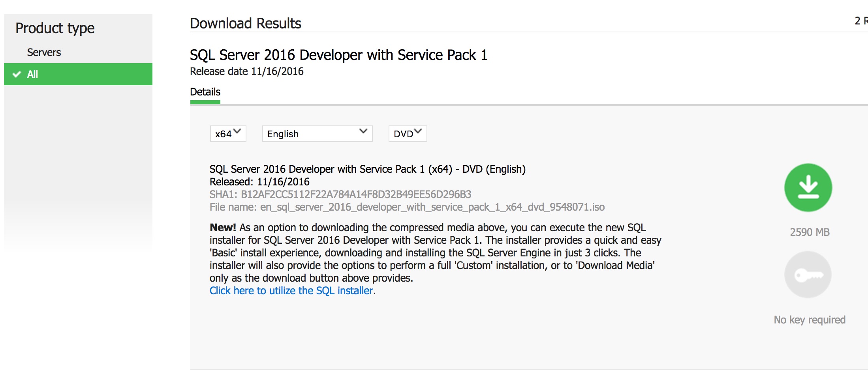The image size is (868, 370).
Task: Click the Product type heading
Action: [55, 28]
